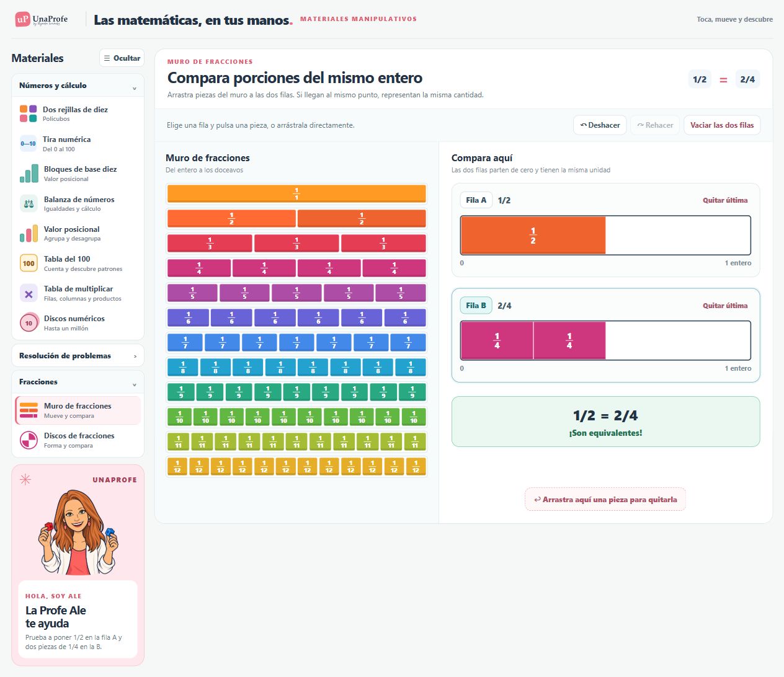Viewport: 784px width, 677px height.
Task: Open the Valor posicional icon
Action: 29,233
